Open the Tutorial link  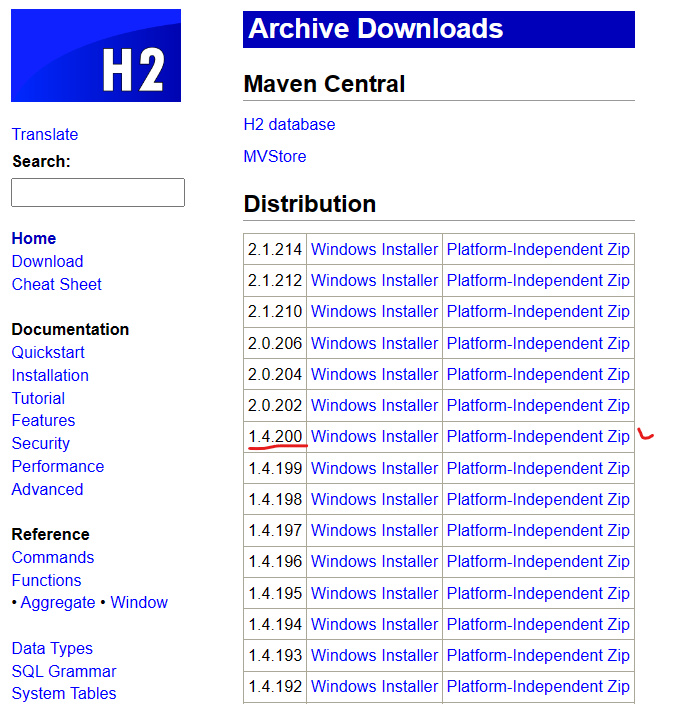(x=38, y=398)
